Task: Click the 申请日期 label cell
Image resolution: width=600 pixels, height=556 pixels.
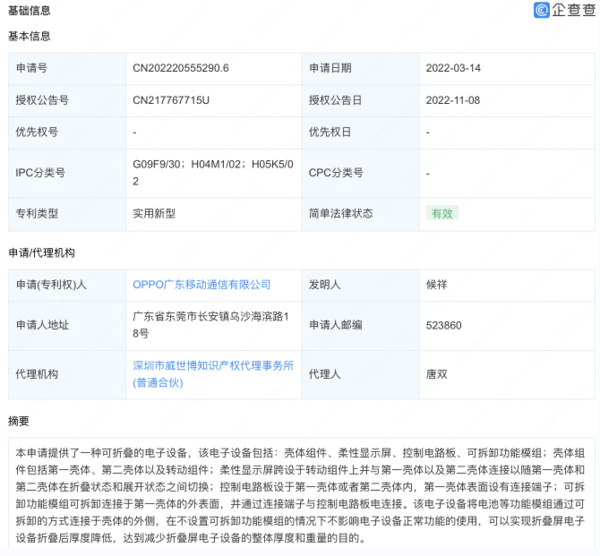Action: (x=360, y=68)
